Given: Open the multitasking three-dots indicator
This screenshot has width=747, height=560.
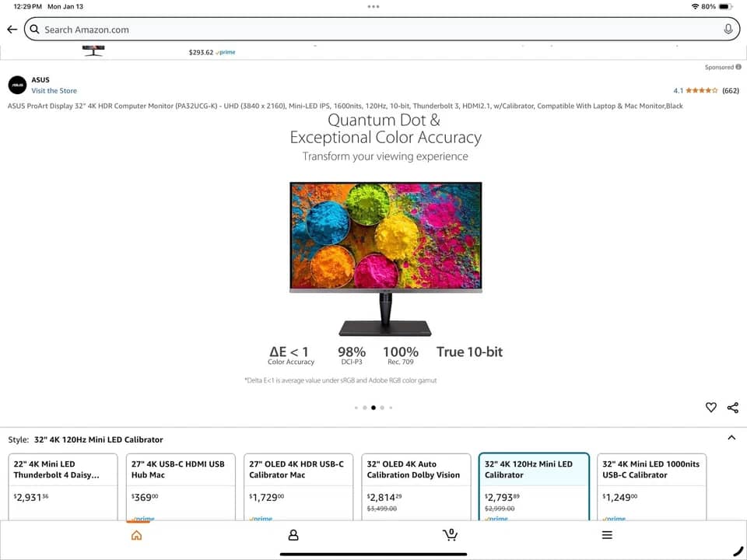Looking at the screenshot, I should pos(373,7).
